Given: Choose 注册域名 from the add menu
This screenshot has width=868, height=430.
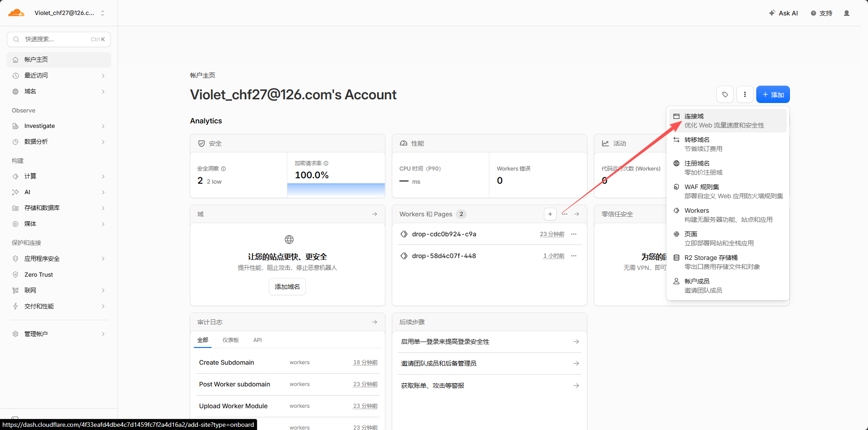Looking at the screenshot, I should [x=728, y=168].
